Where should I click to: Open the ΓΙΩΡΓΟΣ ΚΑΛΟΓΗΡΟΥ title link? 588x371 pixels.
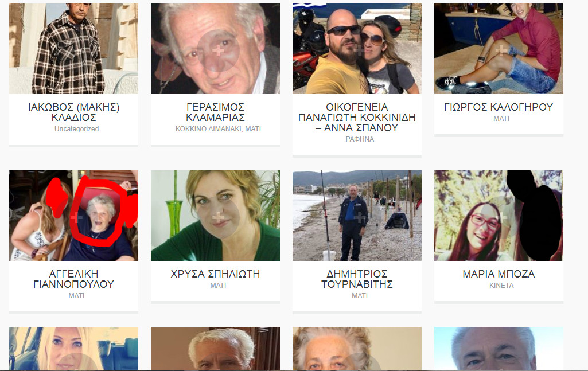(x=499, y=107)
